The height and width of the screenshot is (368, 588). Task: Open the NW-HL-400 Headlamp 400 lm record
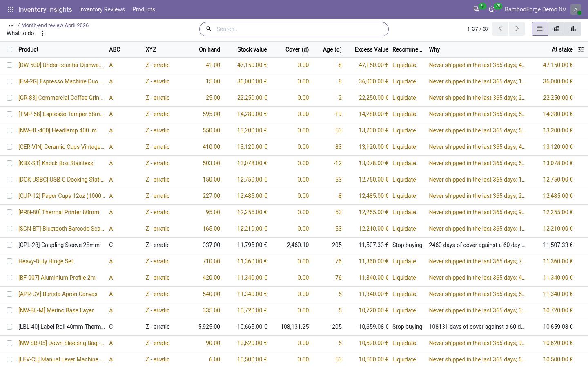[58, 130]
